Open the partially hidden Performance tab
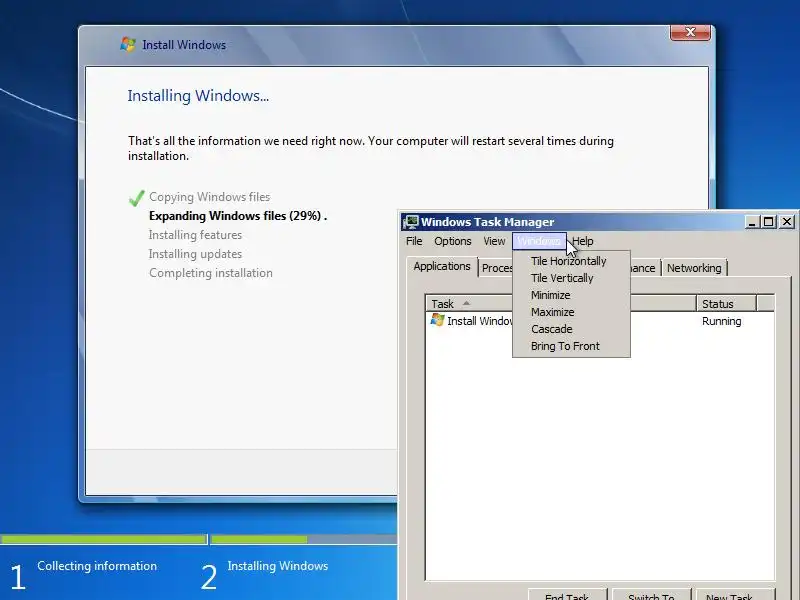Screen dimensions: 800x600 644,268
